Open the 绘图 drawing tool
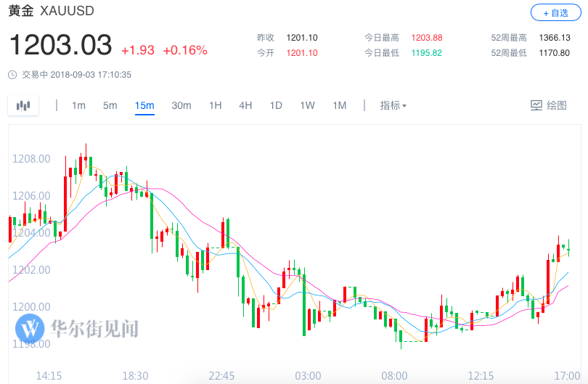 [548, 105]
